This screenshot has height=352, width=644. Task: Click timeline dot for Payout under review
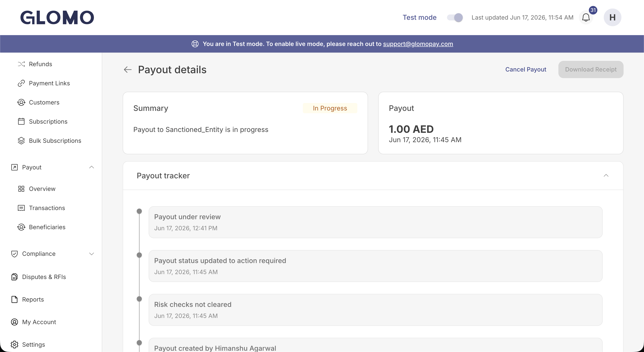tap(139, 211)
